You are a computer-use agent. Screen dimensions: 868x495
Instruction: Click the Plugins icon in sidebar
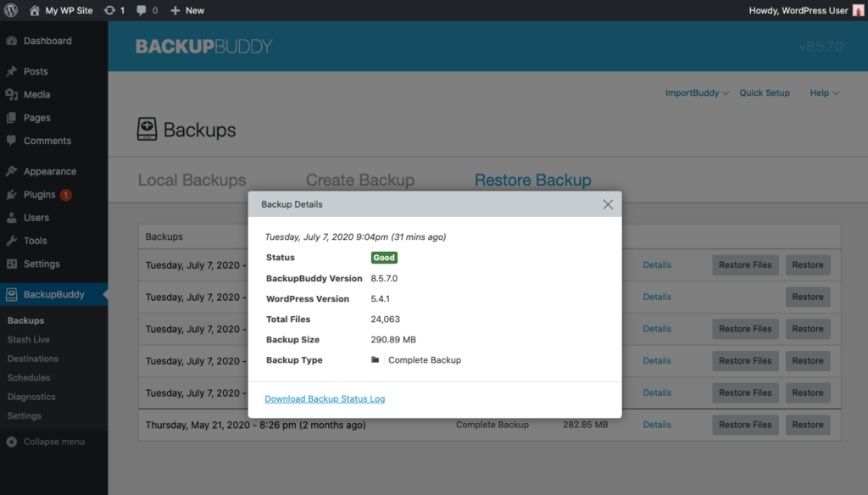click(x=12, y=194)
